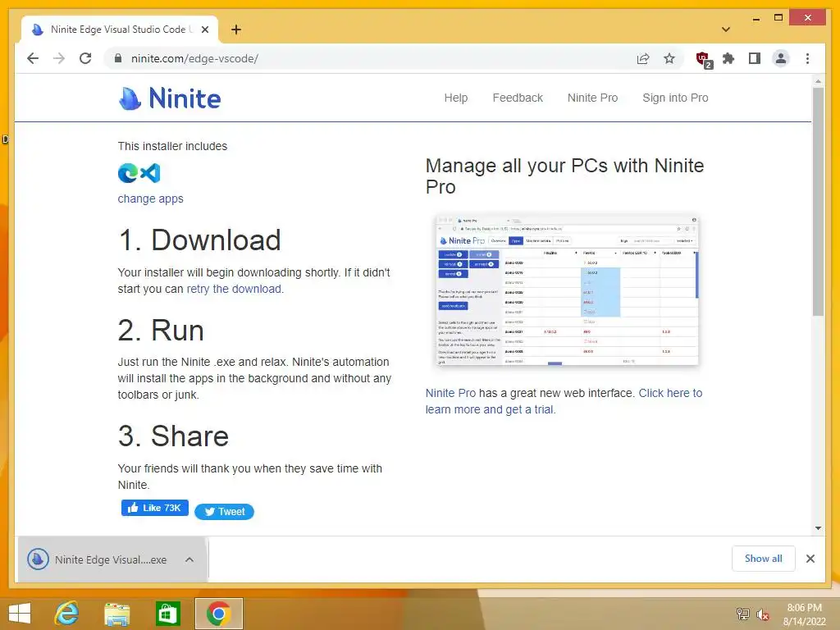The width and height of the screenshot is (840, 630).
Task: Click Show all downloads button
Action: click(x=764, y=559)
